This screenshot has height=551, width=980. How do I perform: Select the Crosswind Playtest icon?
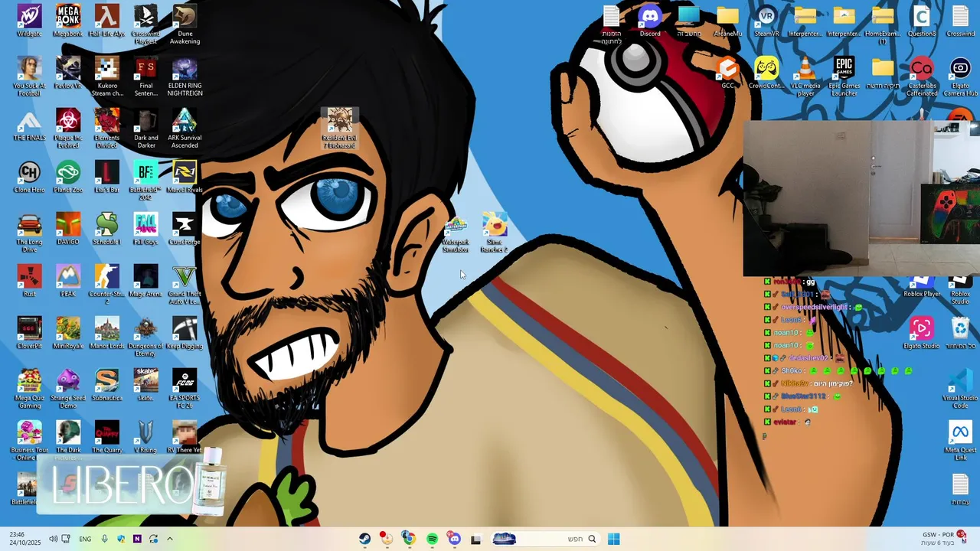(145, 24)
